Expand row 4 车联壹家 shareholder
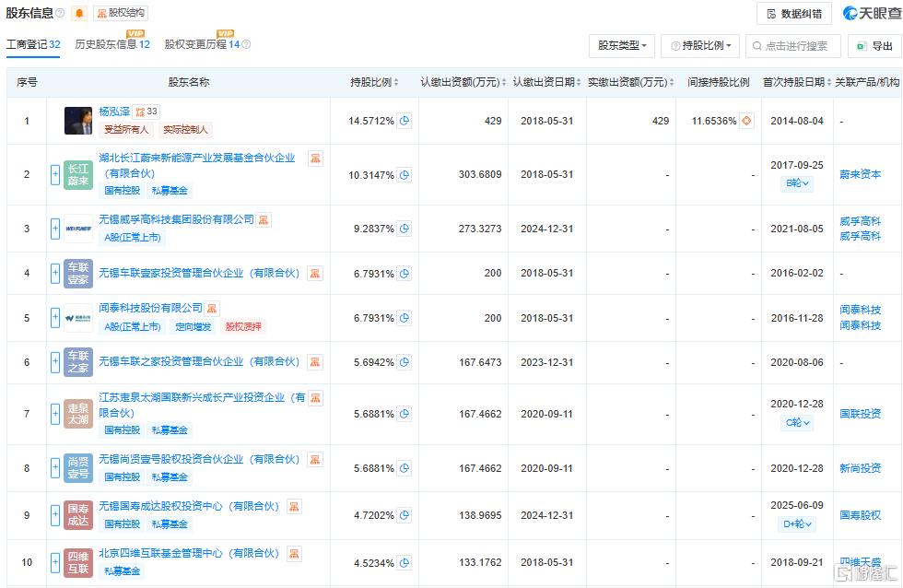 (55, 273)
